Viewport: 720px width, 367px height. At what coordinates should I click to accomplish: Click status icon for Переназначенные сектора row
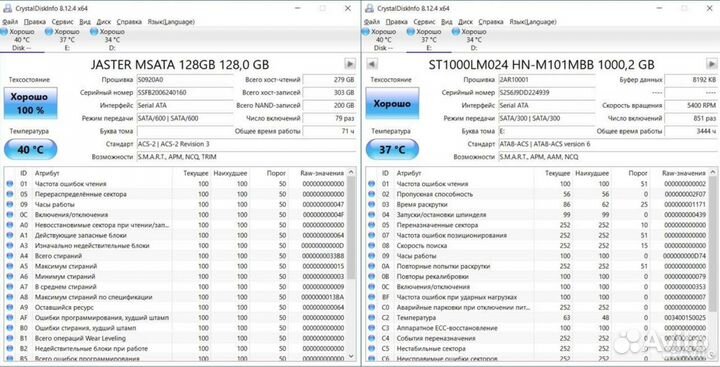click(x=371, y=225)
